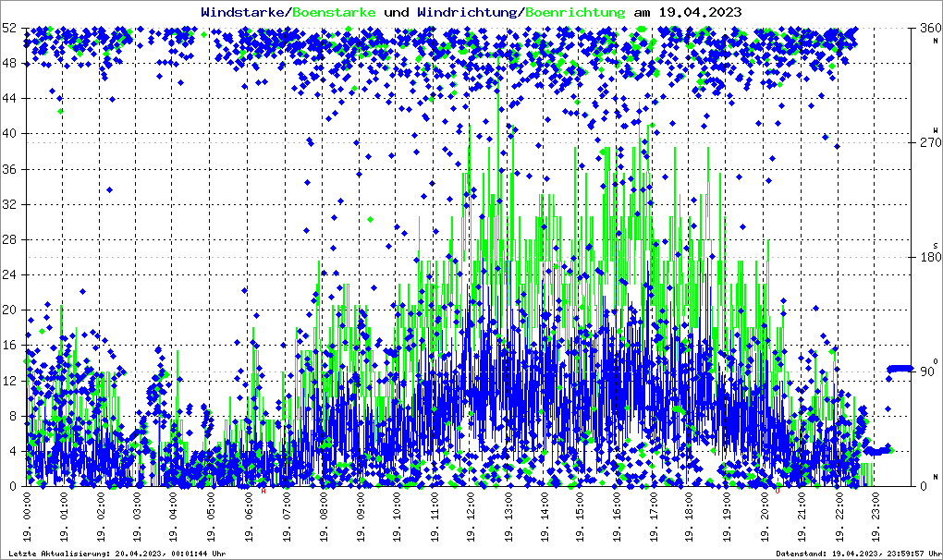Click the 0 value on left axis
Image resolution: width=943 pixels, height=560 pixels.
point(15,486)
